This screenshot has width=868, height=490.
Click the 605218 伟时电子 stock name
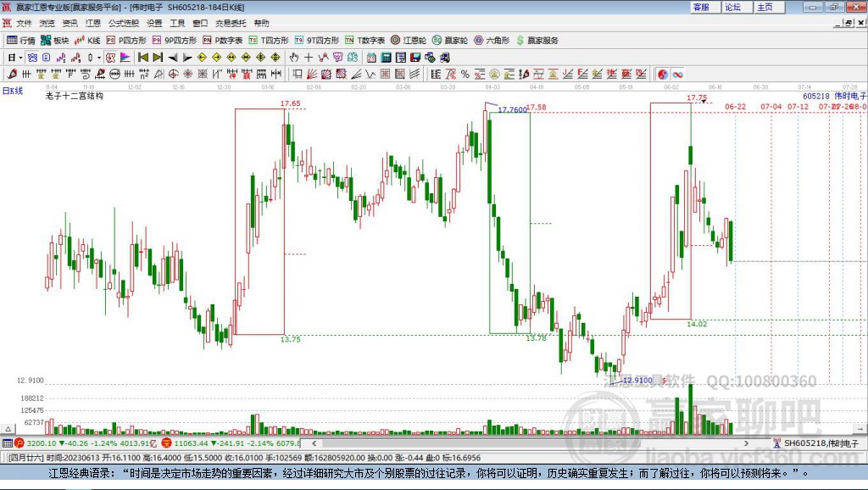point(834,97)
